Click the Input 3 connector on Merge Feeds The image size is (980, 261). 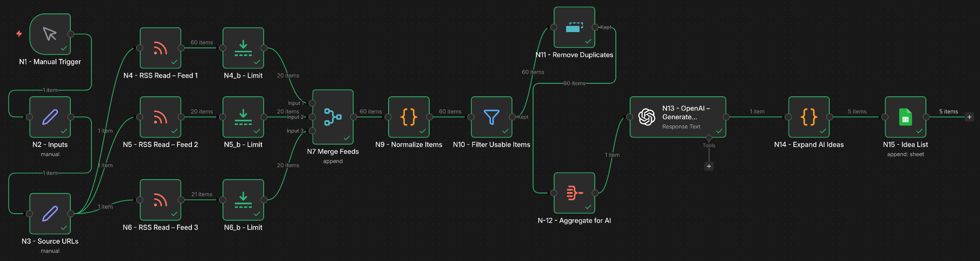312,131
